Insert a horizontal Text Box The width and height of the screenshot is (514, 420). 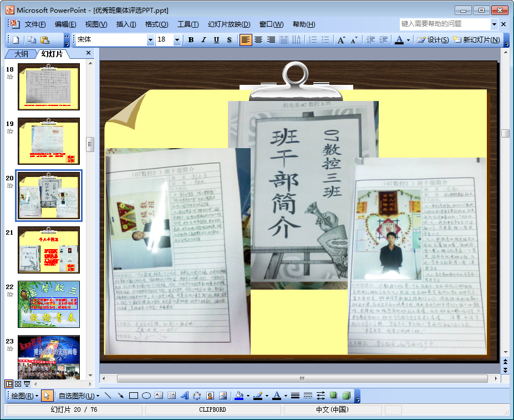tap(159, 396)
